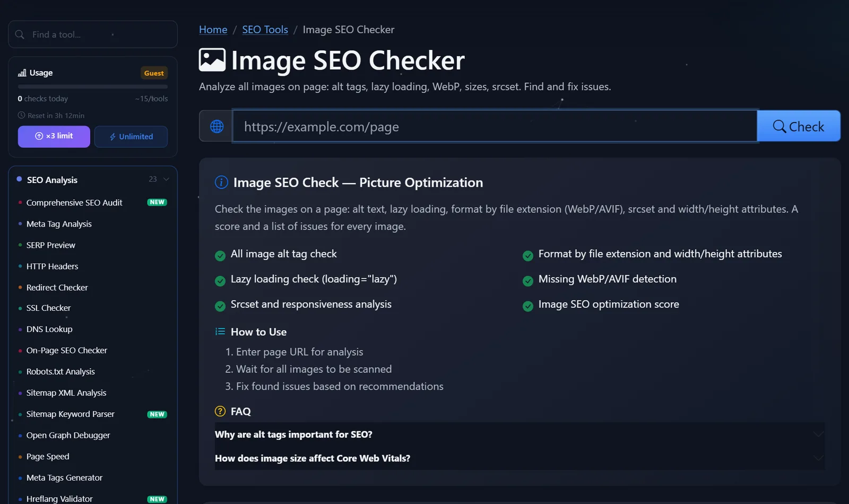Click the magnifier icon in the tool search box
The height and width of the screenshot is (504, 849).
[x=20, y=34]
